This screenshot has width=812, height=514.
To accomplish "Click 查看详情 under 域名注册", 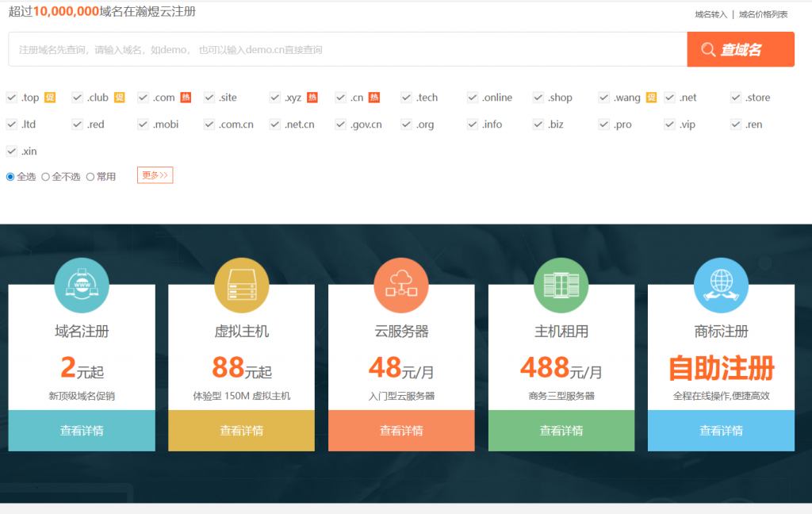I will tap(82, 431).
